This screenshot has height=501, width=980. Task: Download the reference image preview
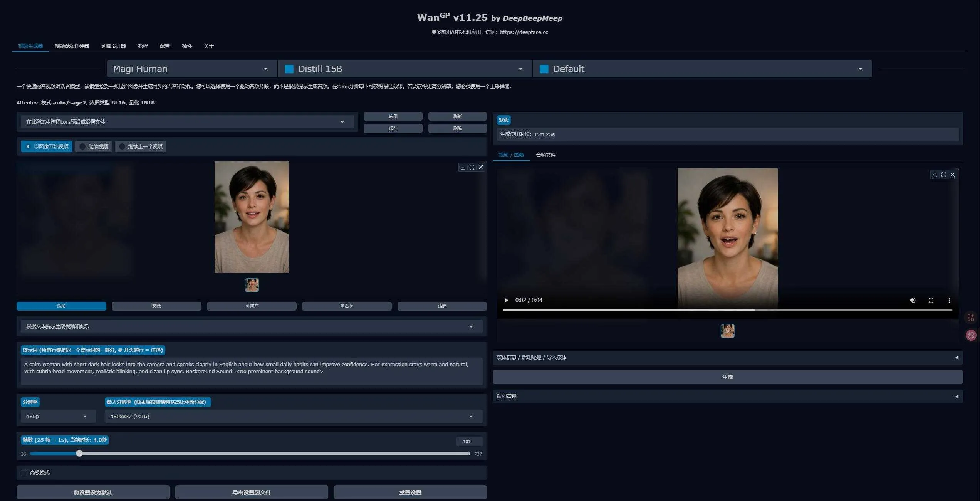[463, 167]
